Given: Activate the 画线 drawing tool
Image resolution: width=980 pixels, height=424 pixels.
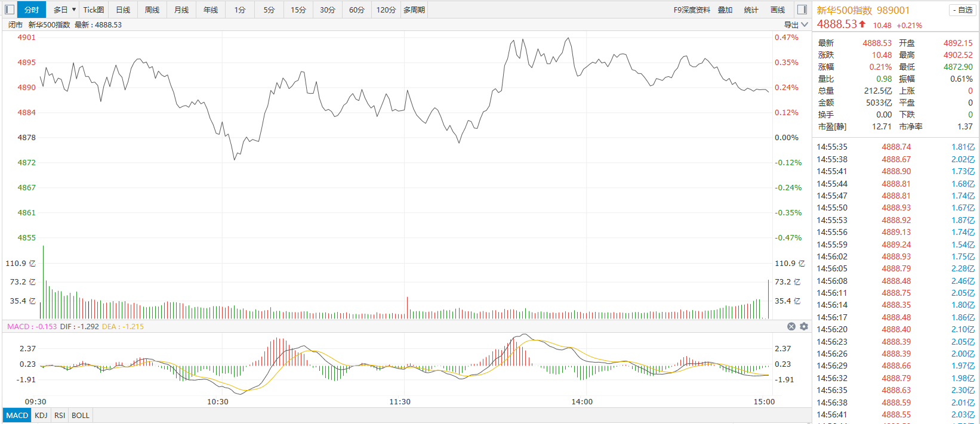Looking at the screenshot, I should click(x=778, y=10).
